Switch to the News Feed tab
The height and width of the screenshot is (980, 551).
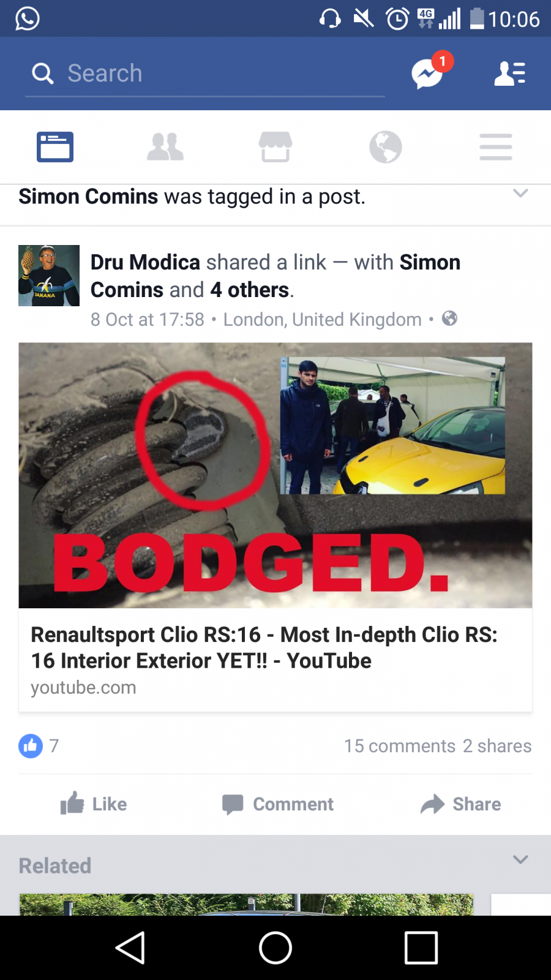(55, 147)
